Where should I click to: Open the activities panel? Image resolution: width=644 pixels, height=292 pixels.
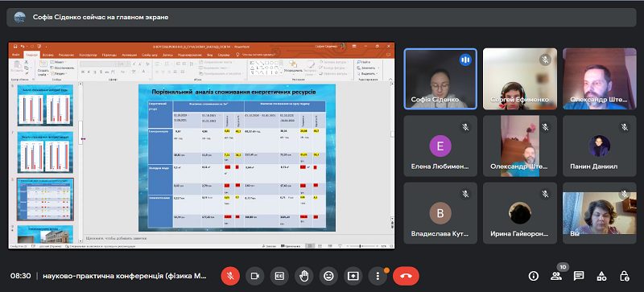pyautogui.click(x=601, y=276)
